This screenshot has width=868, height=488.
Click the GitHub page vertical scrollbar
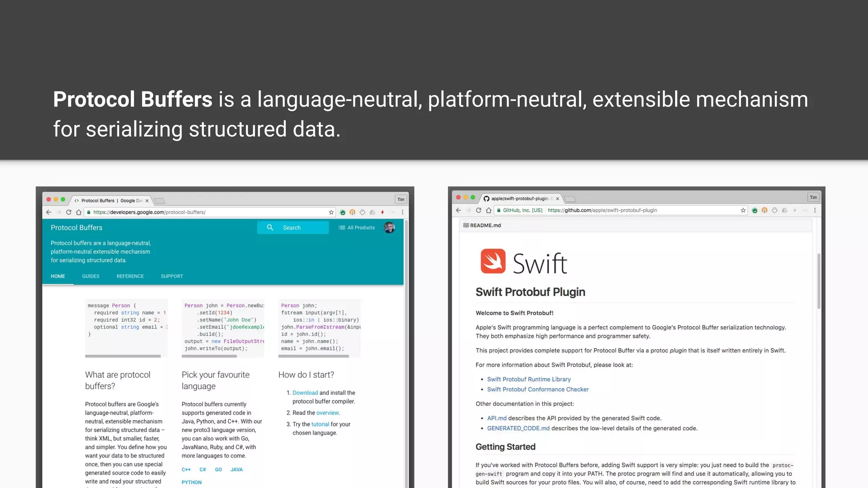(819, 281)
